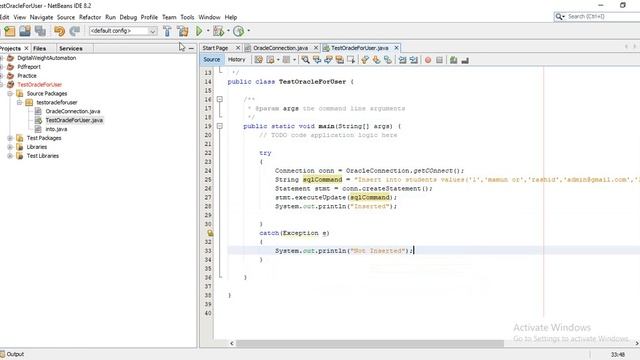The width and height of the screenshot is (640, 360).
Task: Click the Redo toolbar icon
Action: tap(75, 31)
